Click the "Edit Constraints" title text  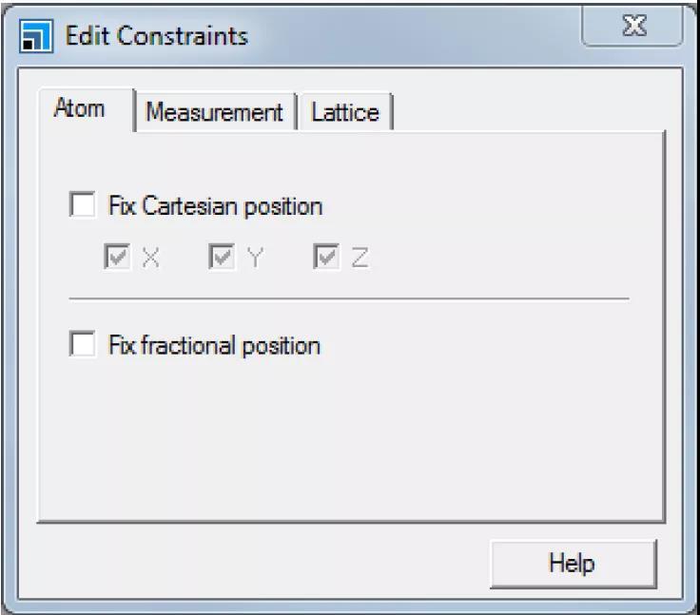(156, 36)
